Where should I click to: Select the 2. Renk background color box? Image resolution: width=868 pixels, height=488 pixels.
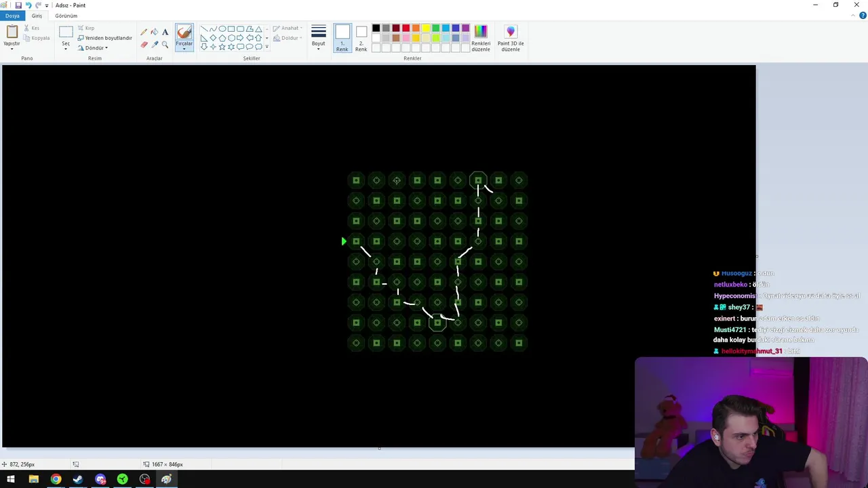(361, 39)
